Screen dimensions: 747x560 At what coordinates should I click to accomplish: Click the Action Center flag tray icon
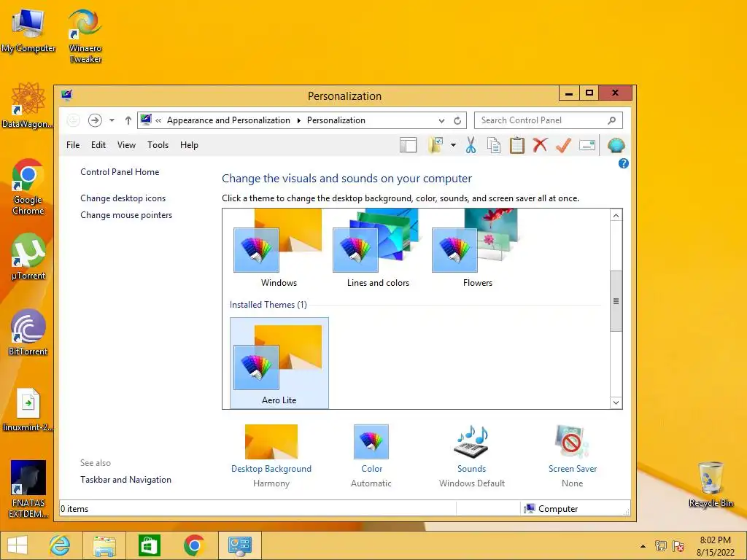pos(678,545)
